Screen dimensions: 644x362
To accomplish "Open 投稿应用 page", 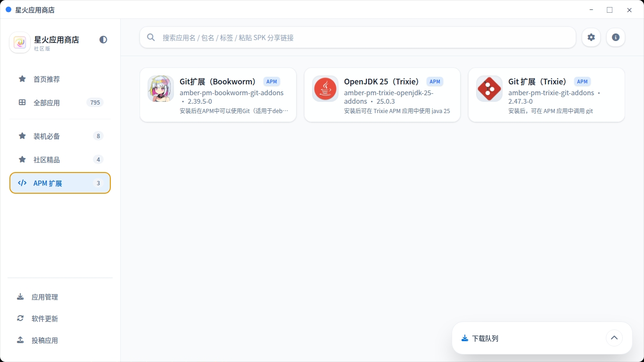I will (60, 340).
